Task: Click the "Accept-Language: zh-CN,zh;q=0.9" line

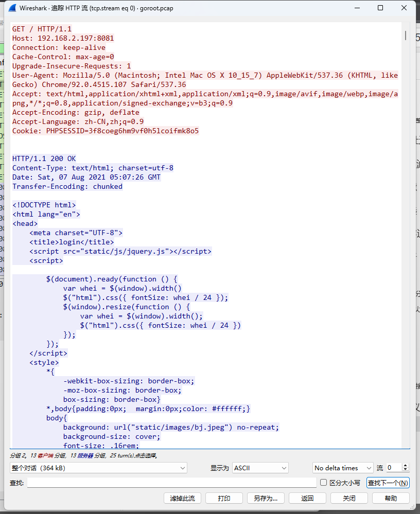Action: (x=78, y=121)
